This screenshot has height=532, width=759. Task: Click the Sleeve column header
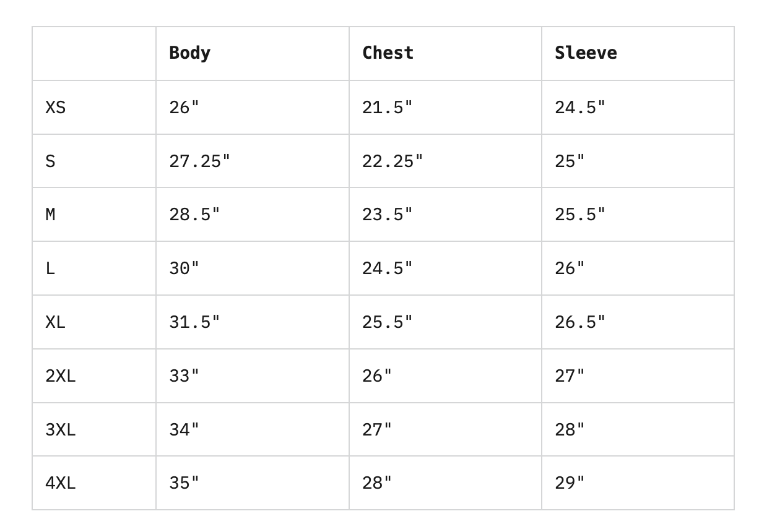[586, 53]
